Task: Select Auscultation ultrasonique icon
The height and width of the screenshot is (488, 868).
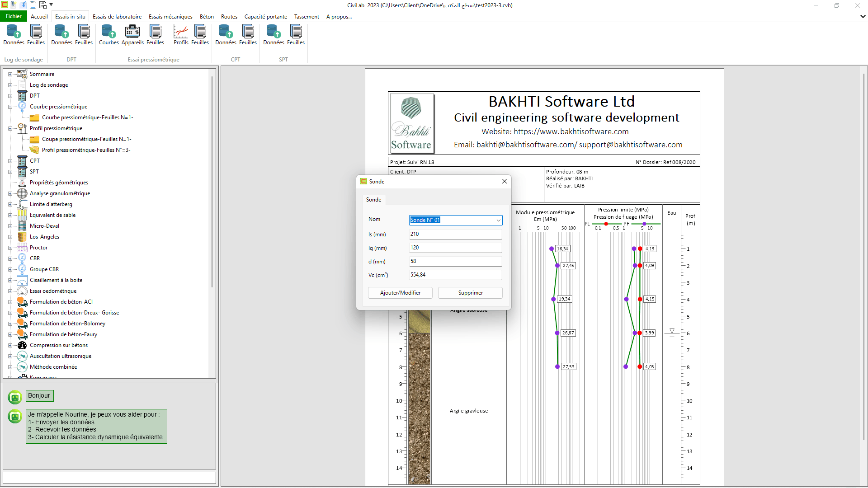Action: click(22, 356)
